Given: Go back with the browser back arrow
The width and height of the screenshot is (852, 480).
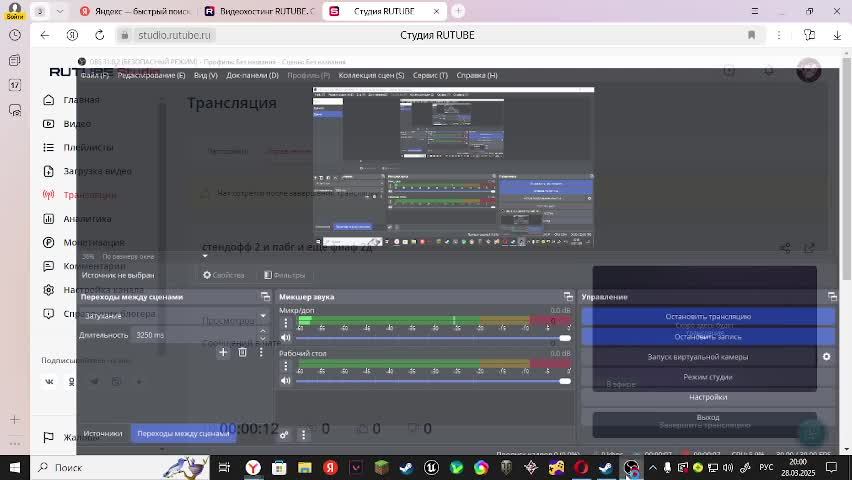Looking at the screenshot, I should coord(45,35).
